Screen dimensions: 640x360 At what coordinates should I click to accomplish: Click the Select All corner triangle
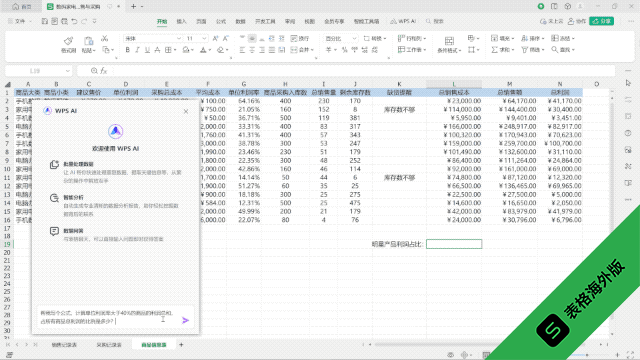(7, 84)
